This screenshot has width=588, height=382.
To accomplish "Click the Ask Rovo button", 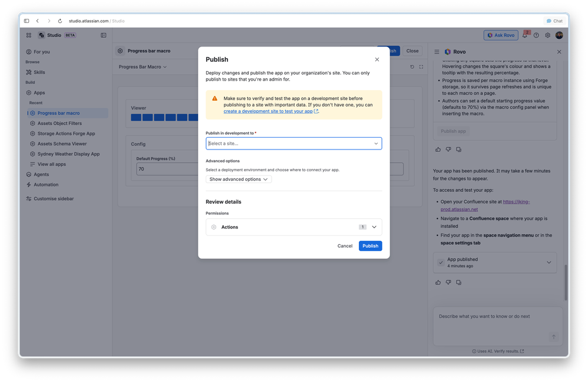I will (501, 35).
